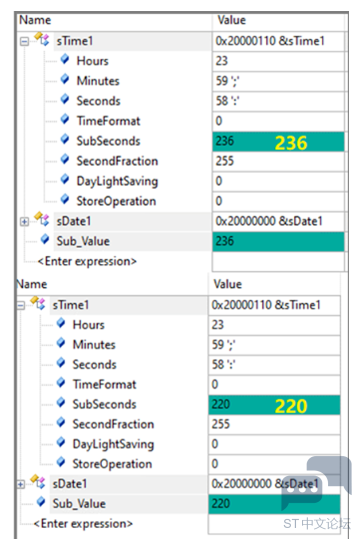Collapse the sTime1 tree in the upper watch panel
Viewport: 360px width, 539px height.
click(24, 42)
